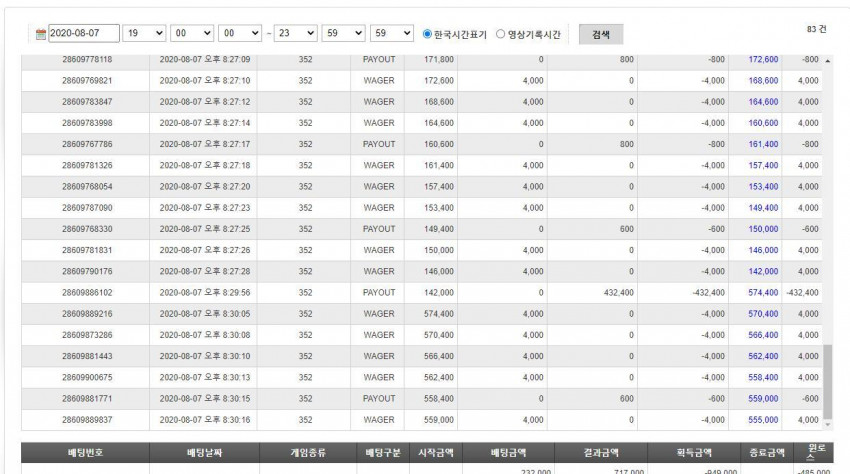Click the 배팅날짜 column header
The image size is (850, 474).
[x=204, y=452]
